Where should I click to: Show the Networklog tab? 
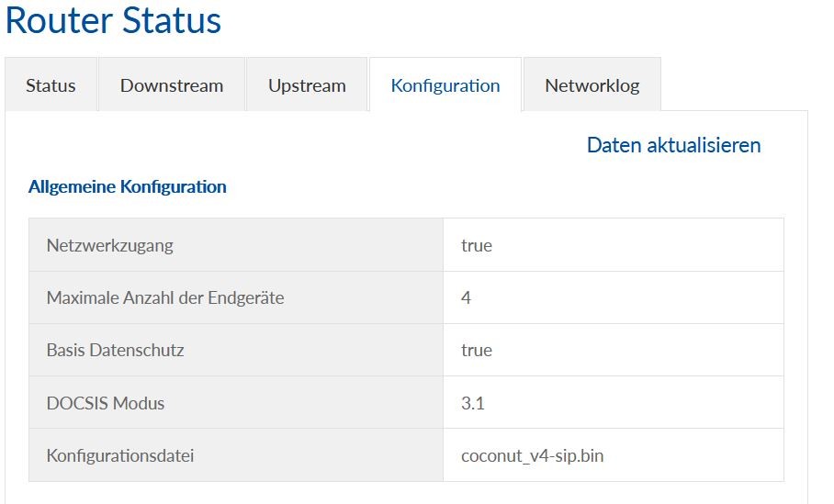pyautogui.click(x=592, y=85)
